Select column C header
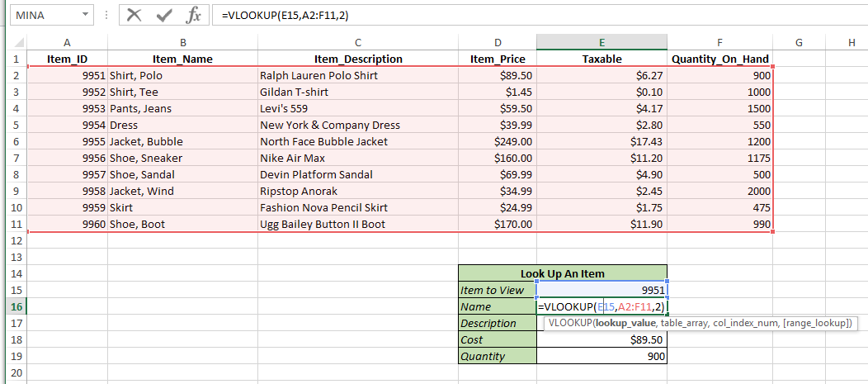Screen dimensions: 868x384 [358, 43]
